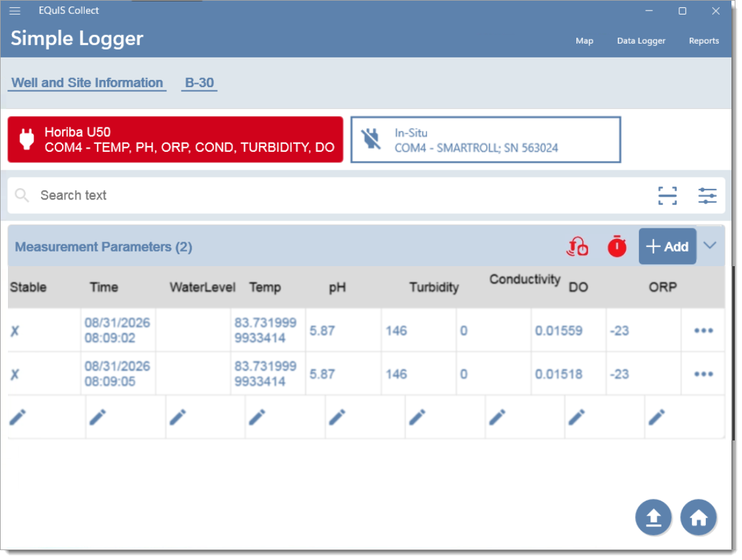Click the red stopwatch timer icon

[617, 246]
